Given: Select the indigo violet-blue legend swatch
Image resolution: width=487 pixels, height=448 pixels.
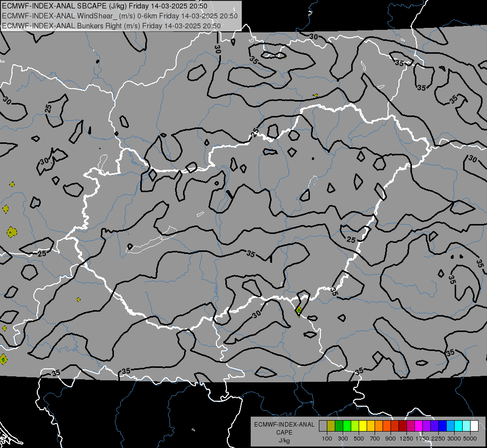Looking at the screenshot, I should point(434,426).
